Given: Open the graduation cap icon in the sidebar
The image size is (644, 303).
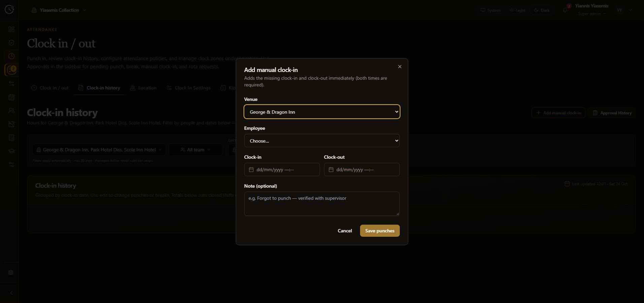Looking at the screenshot, I should click(x=11, y=151).
